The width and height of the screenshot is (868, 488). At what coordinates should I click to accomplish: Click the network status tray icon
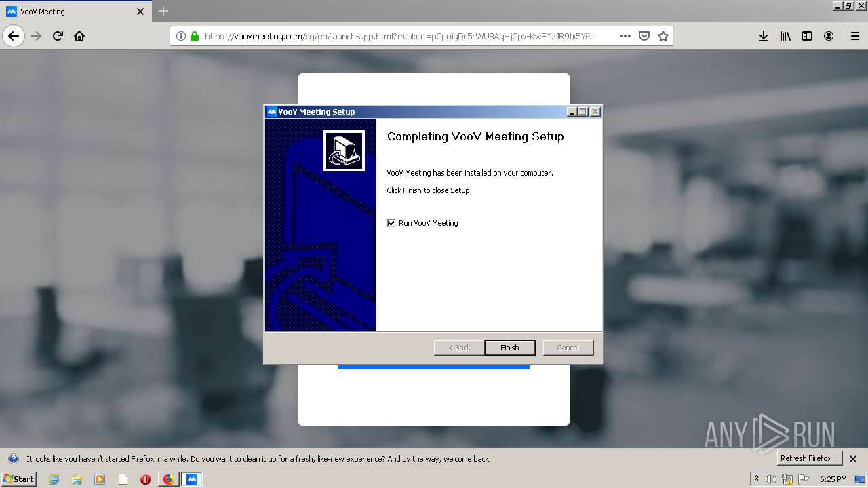[x=787, y=479]
